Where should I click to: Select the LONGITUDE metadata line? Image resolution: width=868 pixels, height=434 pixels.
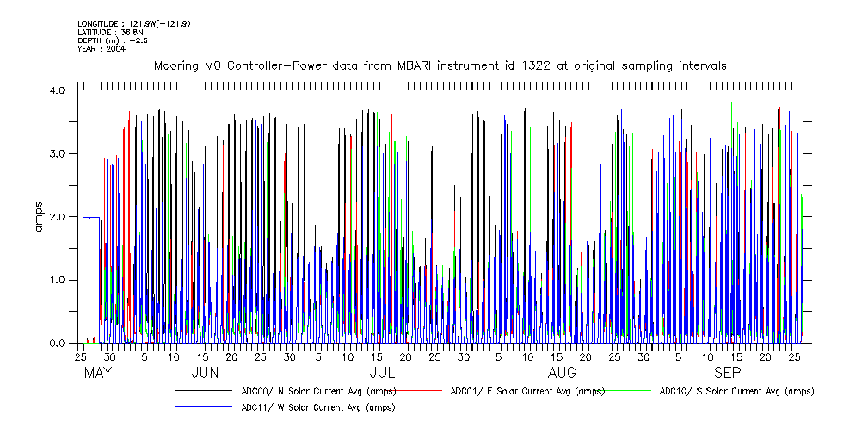point(133,23)
